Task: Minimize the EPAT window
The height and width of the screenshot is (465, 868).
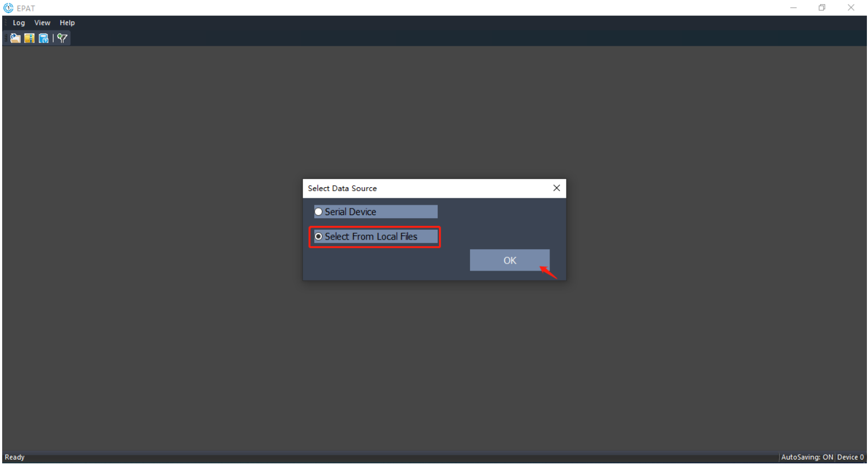Action: (793, 8)
